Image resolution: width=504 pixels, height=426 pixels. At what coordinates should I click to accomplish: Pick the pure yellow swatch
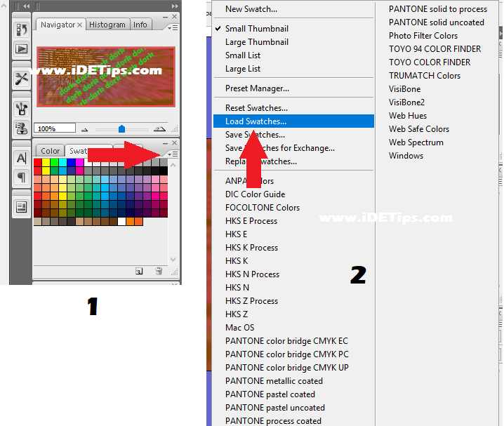(46, 162)
